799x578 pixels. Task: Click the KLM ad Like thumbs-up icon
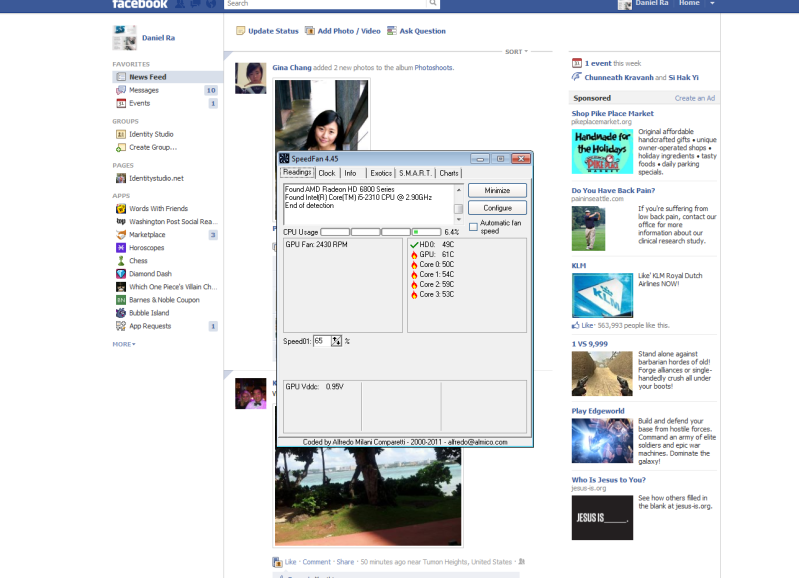pos(576,325)
